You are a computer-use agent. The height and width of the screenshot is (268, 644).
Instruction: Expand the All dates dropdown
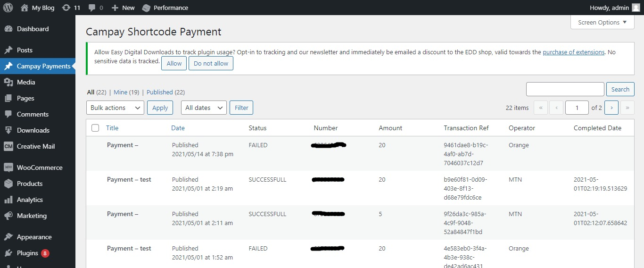click(204, 108)
